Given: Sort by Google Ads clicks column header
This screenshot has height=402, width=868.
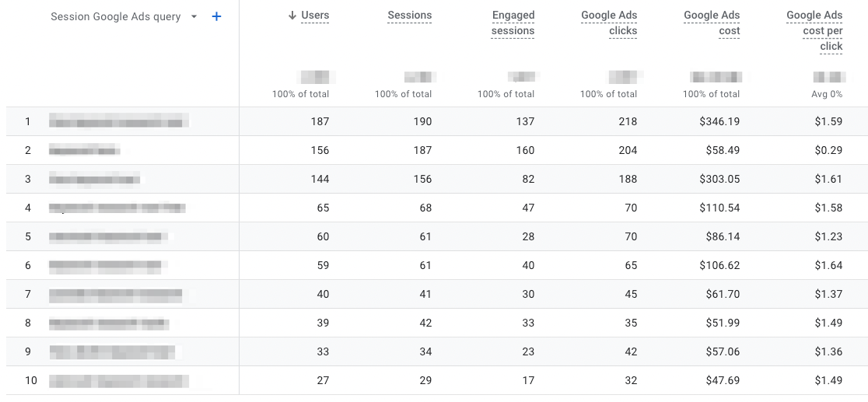Looking at the screenshot, I should 610,23.
